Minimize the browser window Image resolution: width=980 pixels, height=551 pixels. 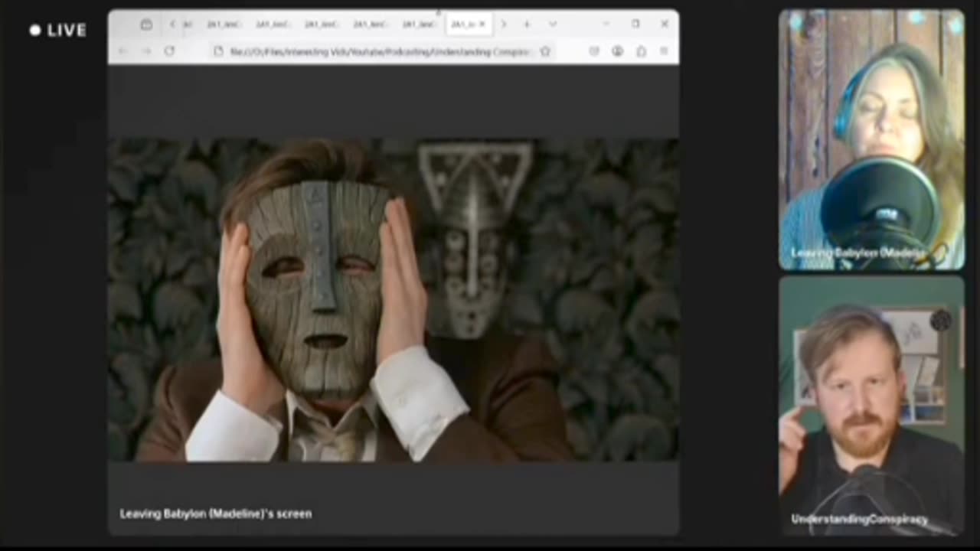coord(606,24)
